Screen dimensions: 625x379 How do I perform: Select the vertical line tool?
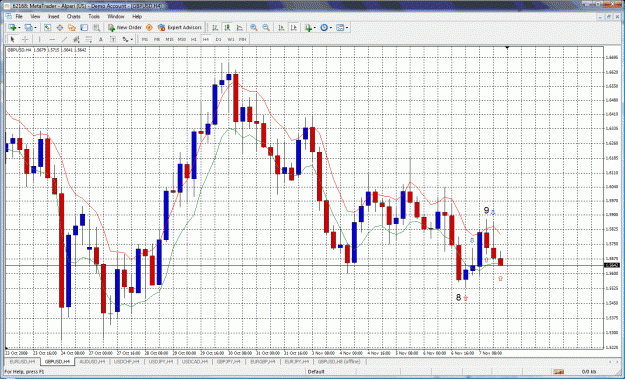[39, 39]
